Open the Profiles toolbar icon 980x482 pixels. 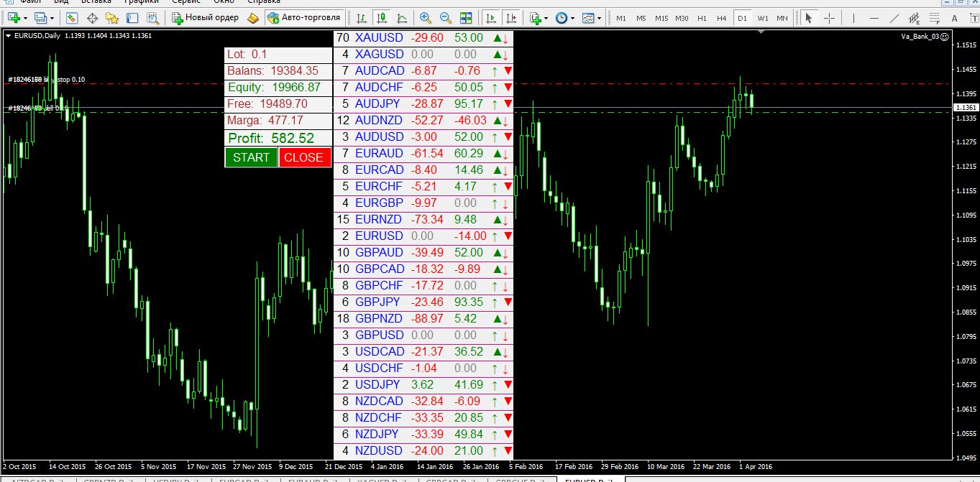point(40,17)
